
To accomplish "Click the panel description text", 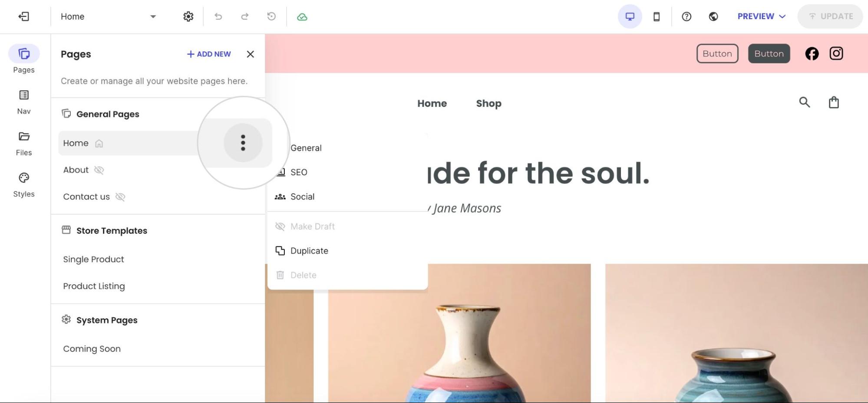I will pos(154,81).
